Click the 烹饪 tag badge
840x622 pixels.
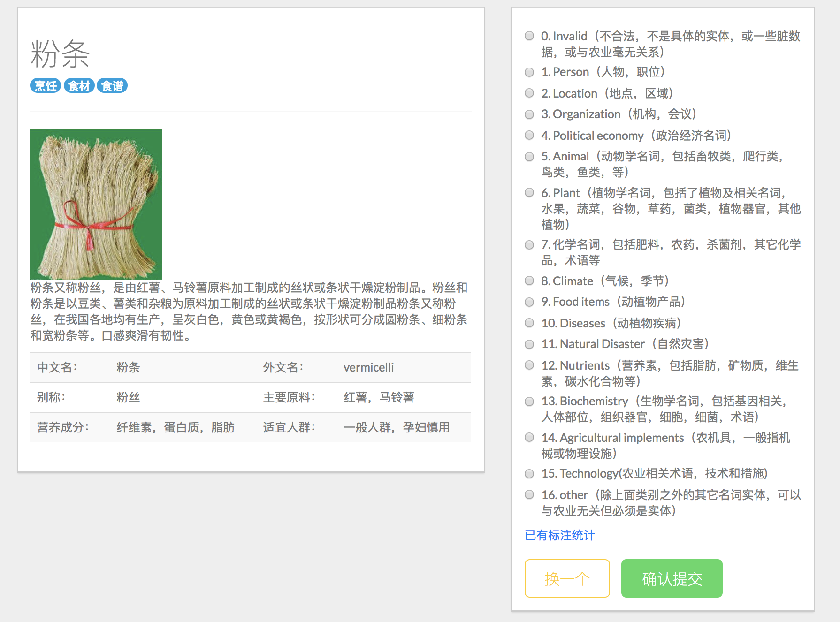pos(46,86)
